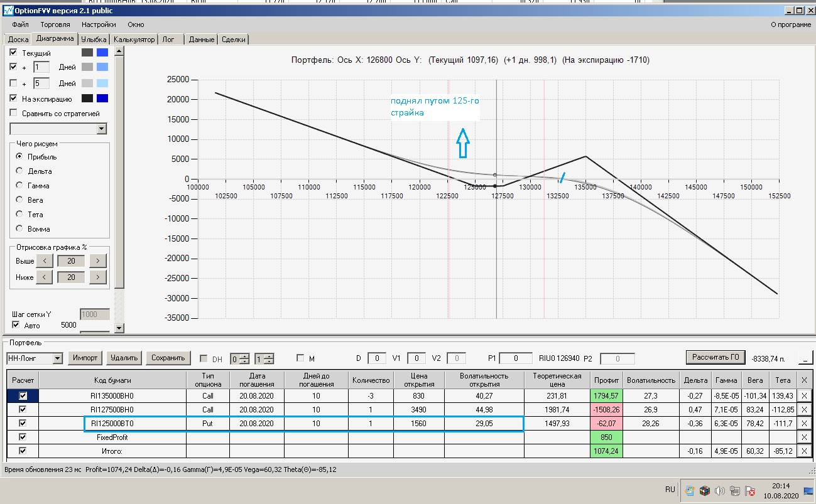Viewport: 816px width, 504px height.
Task: Select the Вомма radio button
Action: point(19,228)
